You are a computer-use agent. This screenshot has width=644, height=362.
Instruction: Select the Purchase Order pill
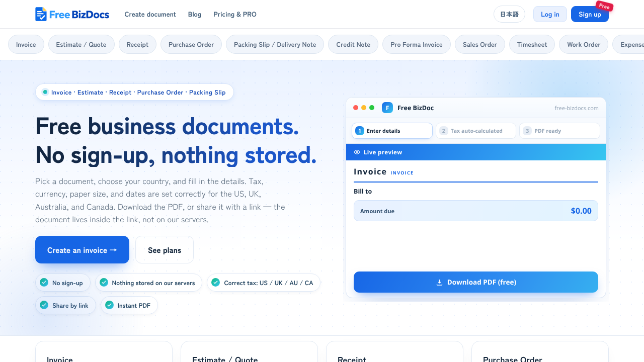coord(191,44)
